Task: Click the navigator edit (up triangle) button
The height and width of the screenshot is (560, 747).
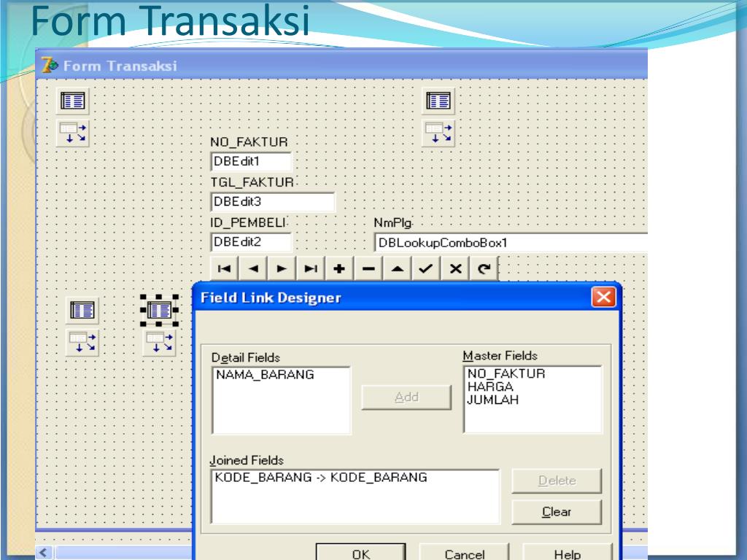Action: pos(398,269)
